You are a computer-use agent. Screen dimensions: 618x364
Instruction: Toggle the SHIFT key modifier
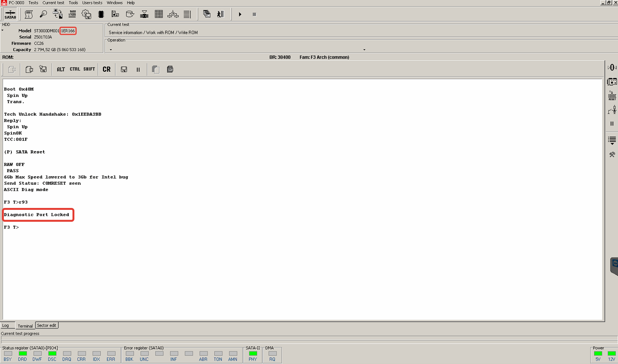(x=89, y=69)
